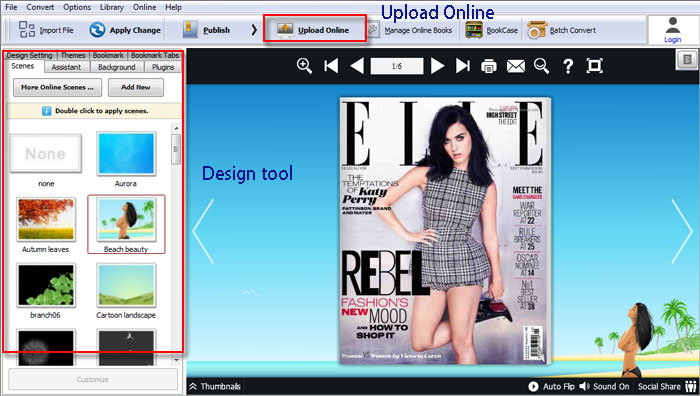Screen dimensions: 700x396
Task: Click the scenes list scrollbar thumb
Action: [176, 149]
